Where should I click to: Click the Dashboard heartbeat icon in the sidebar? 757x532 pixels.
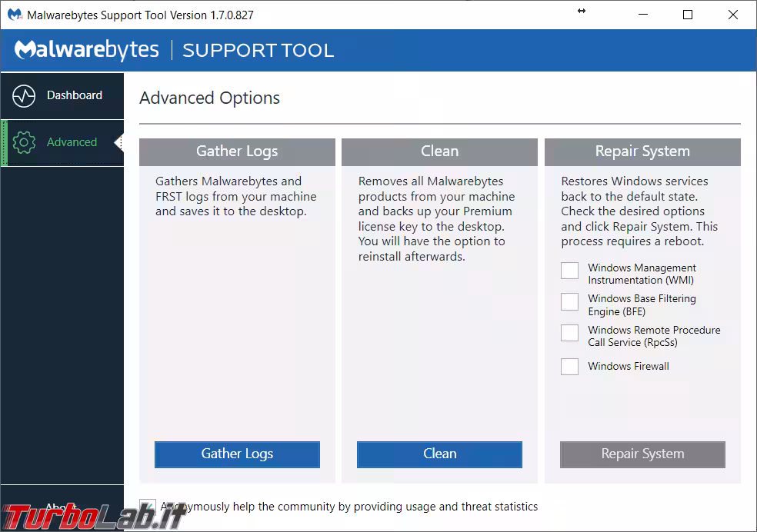pos(25,96)
